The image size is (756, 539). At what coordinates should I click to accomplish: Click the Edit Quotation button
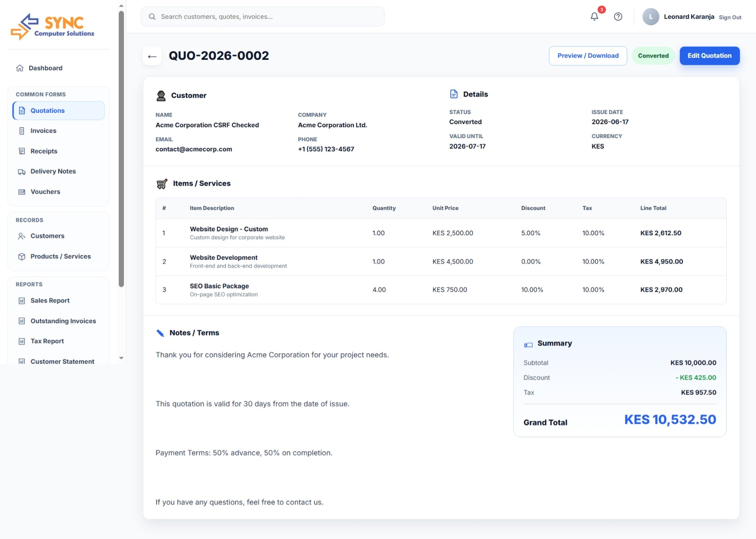point(709,56)
